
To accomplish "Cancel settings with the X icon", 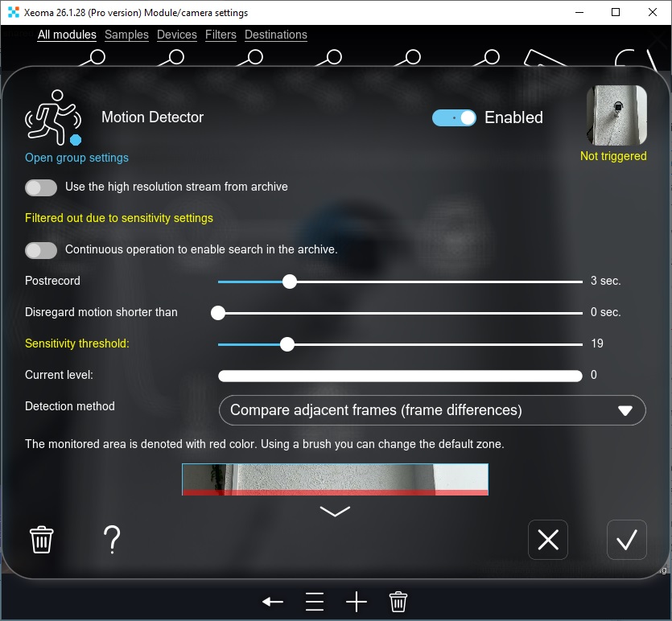I will tap(547, 539).
